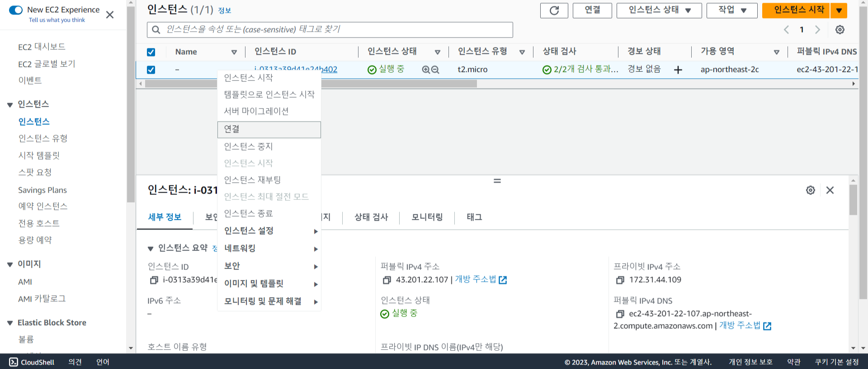The height and width of the screenshot is (369, 868).
Task: Click the zoom-in magnifier icon in instance row
Action: pyautogui.click(x=426, y=70)
